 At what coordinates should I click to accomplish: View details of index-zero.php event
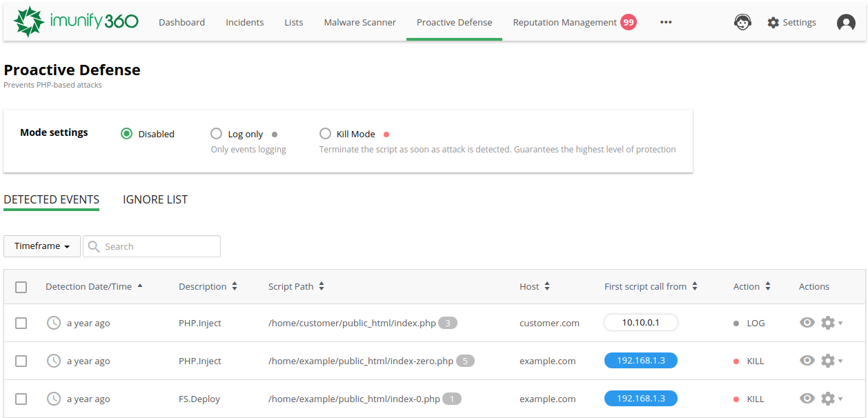pos(807,361)
